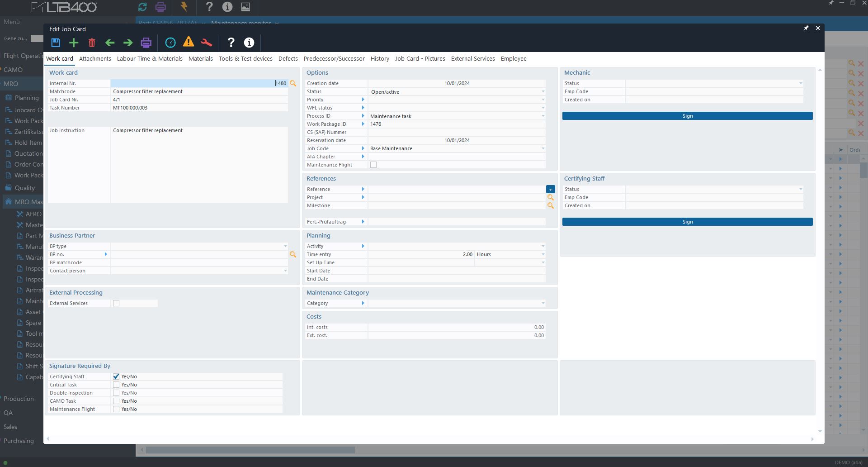Open the Status dropdown in Options
The height and width of the screenshot is (467, 868).
(542, 92)
